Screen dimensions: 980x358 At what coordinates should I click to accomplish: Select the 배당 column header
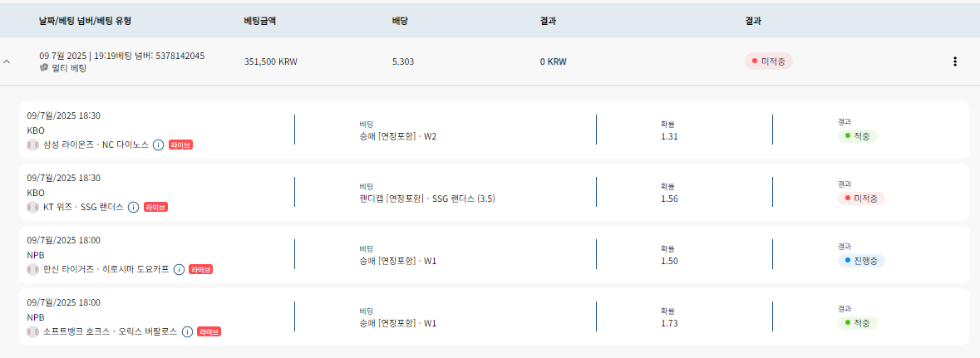click(400, 21)
